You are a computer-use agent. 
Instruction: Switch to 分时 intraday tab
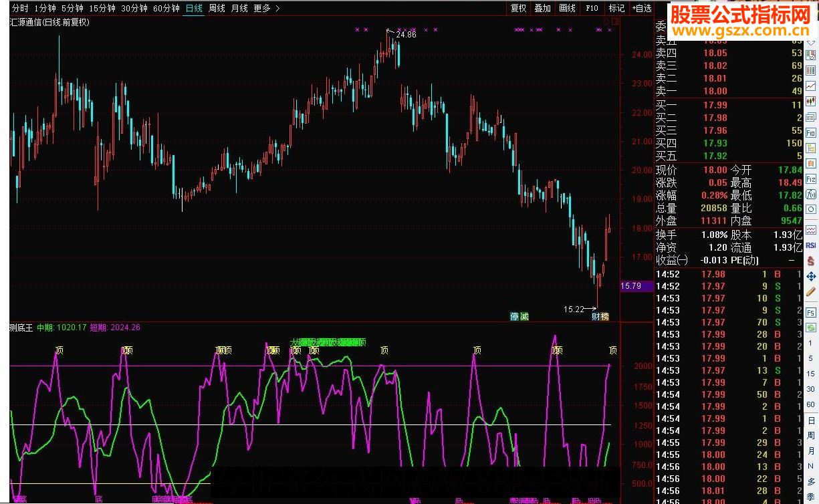pos(20,8)
